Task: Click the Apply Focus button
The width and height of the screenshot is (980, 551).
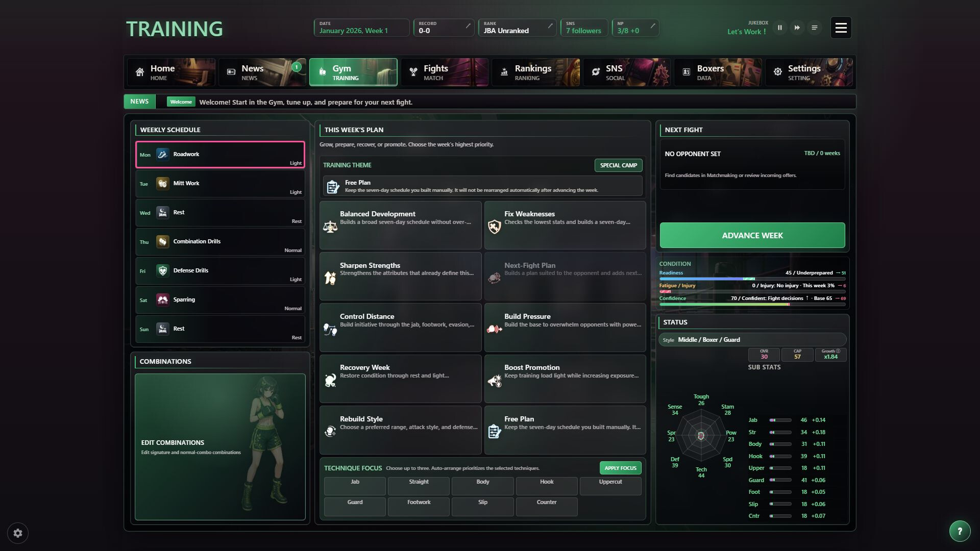Action: point(620,468)
